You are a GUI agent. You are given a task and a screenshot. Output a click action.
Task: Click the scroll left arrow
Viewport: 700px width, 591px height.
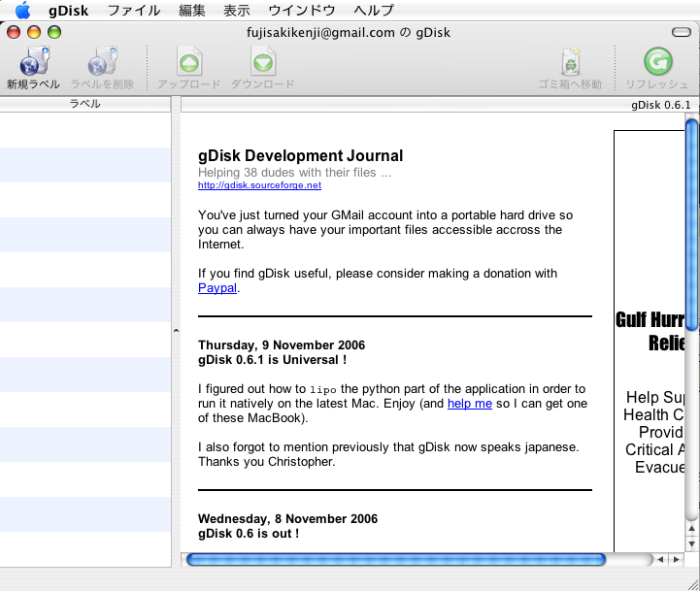[660, 559]
